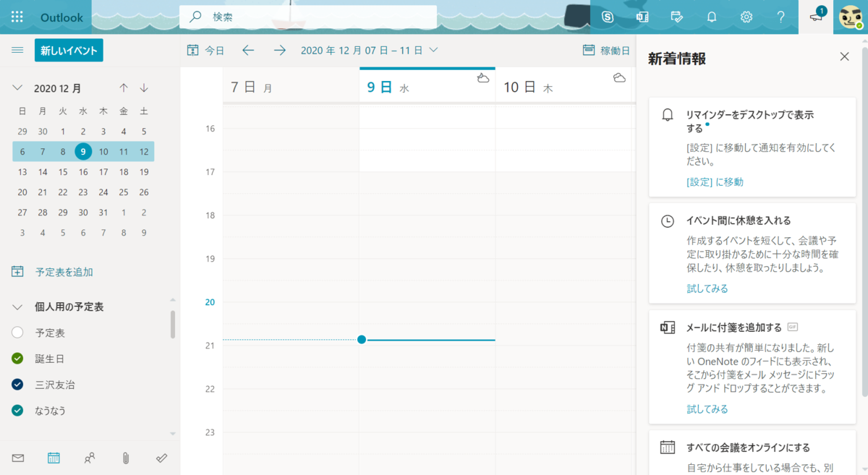Go to next month in mini calendar
Viewport: 868px width, 475px height.
click(144, 88)
